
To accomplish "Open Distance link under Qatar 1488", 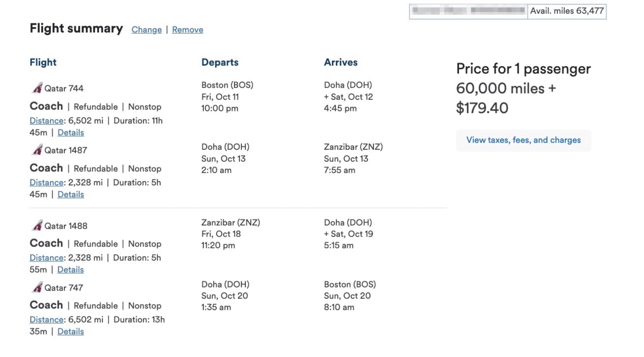I will coord(46,258).
